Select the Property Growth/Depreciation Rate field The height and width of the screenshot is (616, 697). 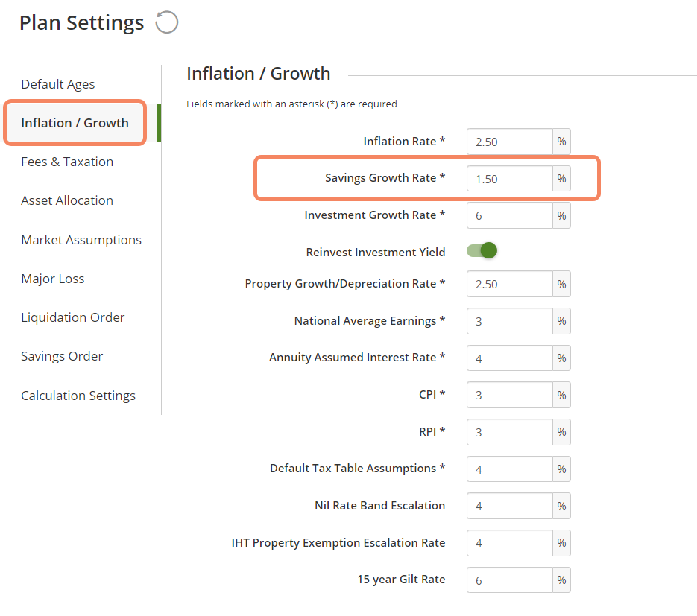[509, 285]
